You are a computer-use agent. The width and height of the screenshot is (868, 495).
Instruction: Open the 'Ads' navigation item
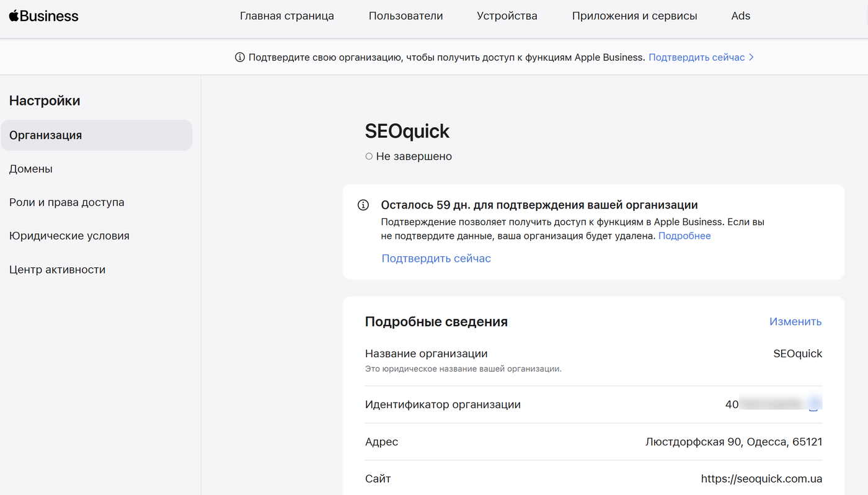tap(741, 16)
